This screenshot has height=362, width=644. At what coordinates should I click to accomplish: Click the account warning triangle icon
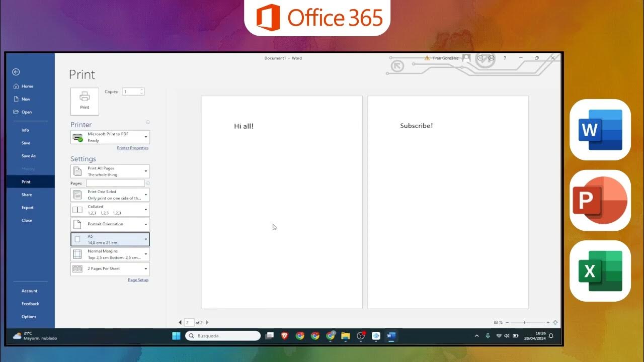coord(427,58)
